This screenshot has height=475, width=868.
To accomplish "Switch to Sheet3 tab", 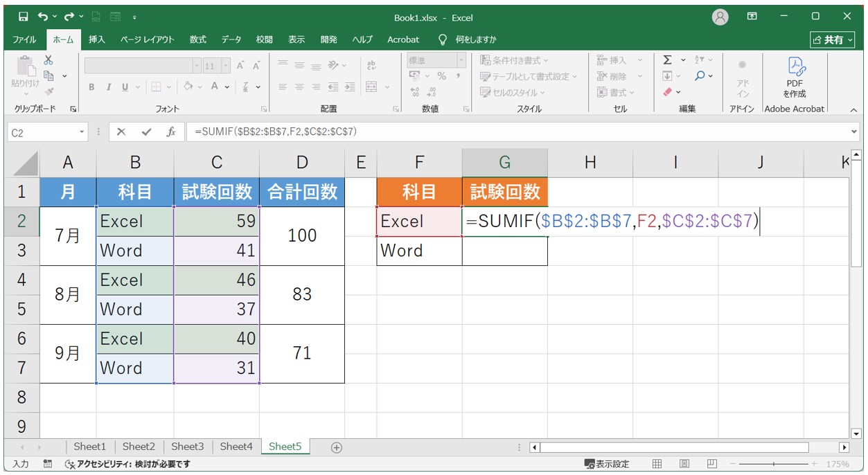I will (x=188, y=447).
